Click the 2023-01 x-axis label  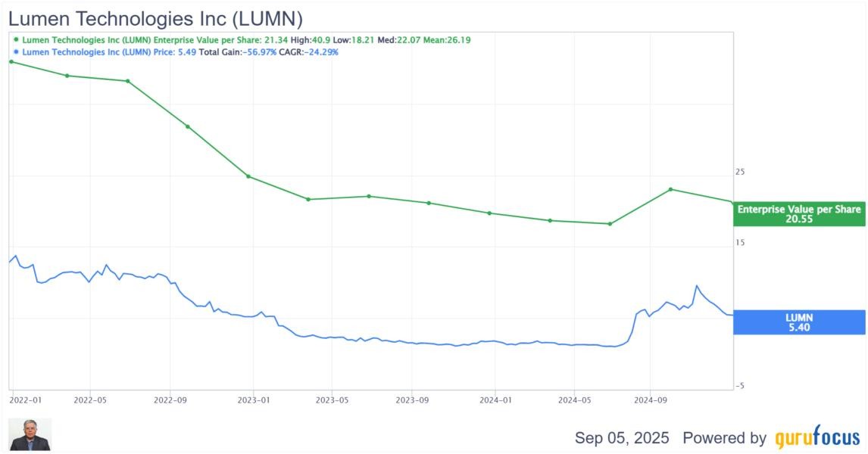tap(254, 400)
